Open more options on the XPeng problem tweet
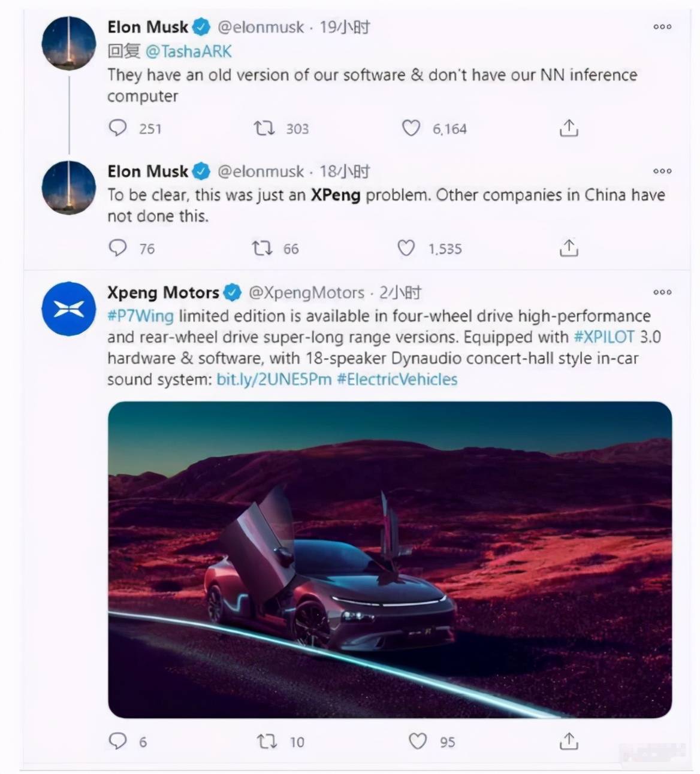Screen dimensions: 700x774 [x=662, y=171]
